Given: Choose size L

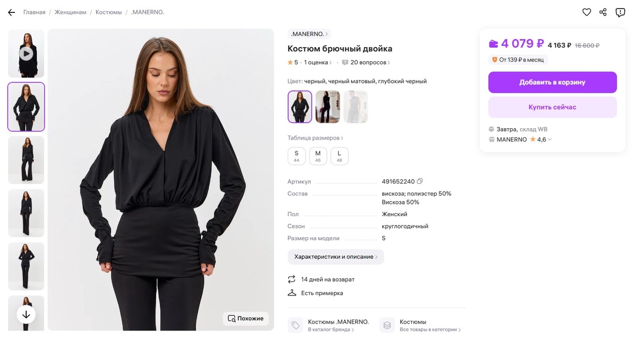Looking at the screenshot, I should [339, 156].
